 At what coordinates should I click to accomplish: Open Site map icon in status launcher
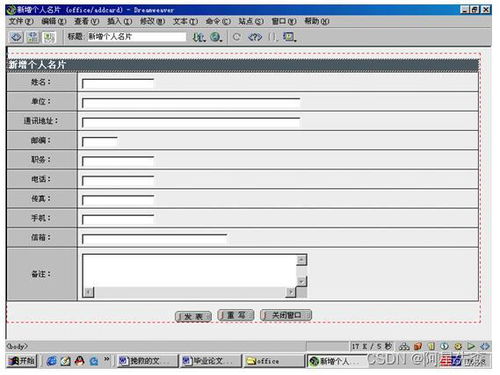[404, 347]
